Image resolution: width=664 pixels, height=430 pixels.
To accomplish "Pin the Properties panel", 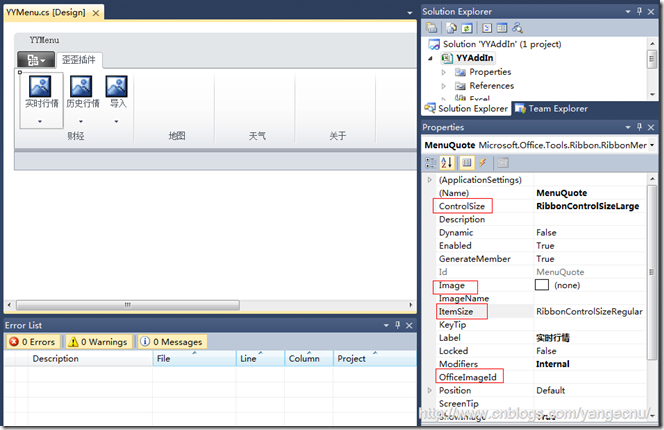I will tap(639, 127).
